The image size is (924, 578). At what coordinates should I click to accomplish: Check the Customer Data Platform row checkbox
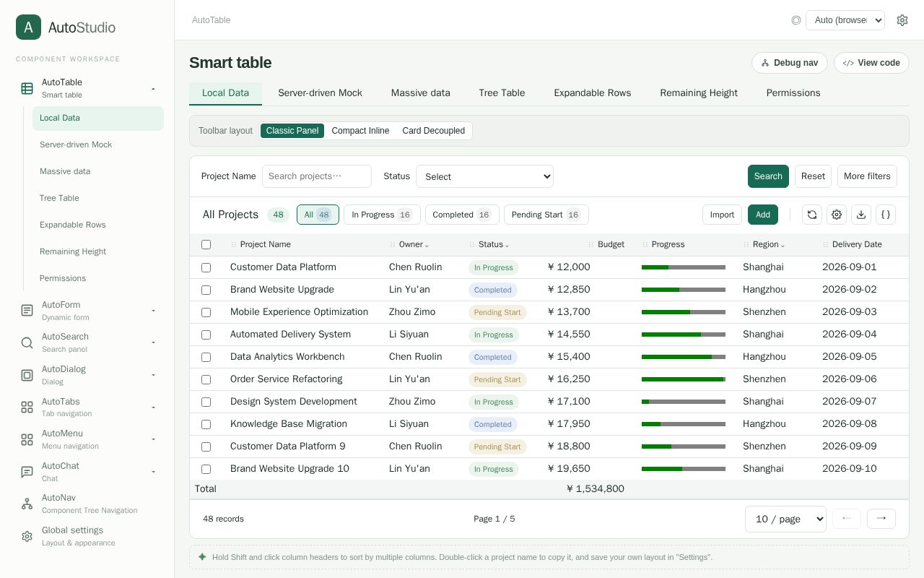pyautogui.click(x=206, y=267)
